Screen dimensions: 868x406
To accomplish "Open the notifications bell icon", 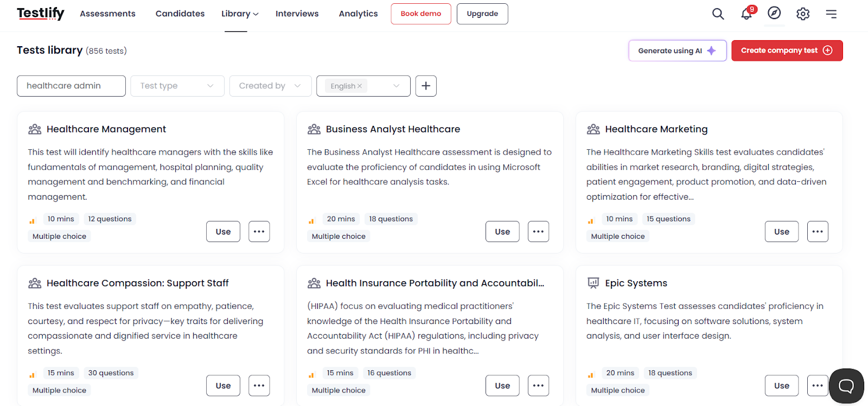I will 747,14.
